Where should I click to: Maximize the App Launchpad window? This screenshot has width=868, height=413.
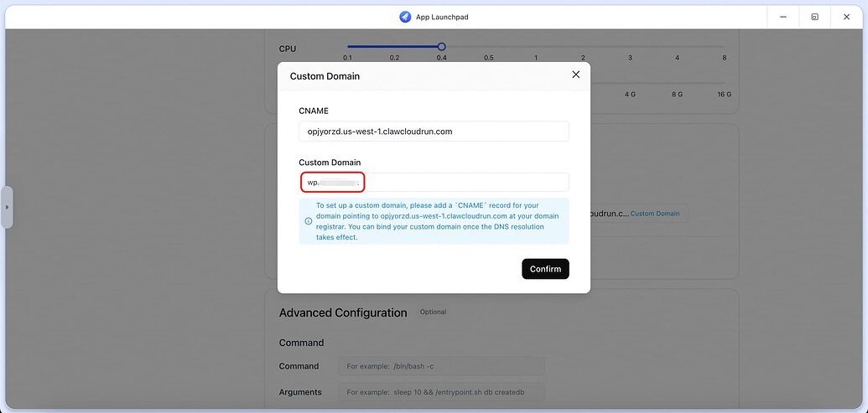(815, 17)
